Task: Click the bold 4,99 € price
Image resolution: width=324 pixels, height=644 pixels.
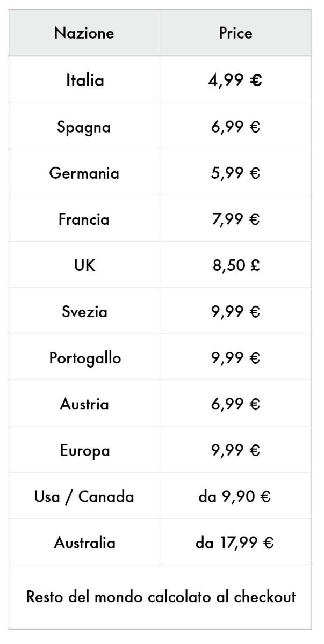Action: pyautogui.click(x=235, y=80)
